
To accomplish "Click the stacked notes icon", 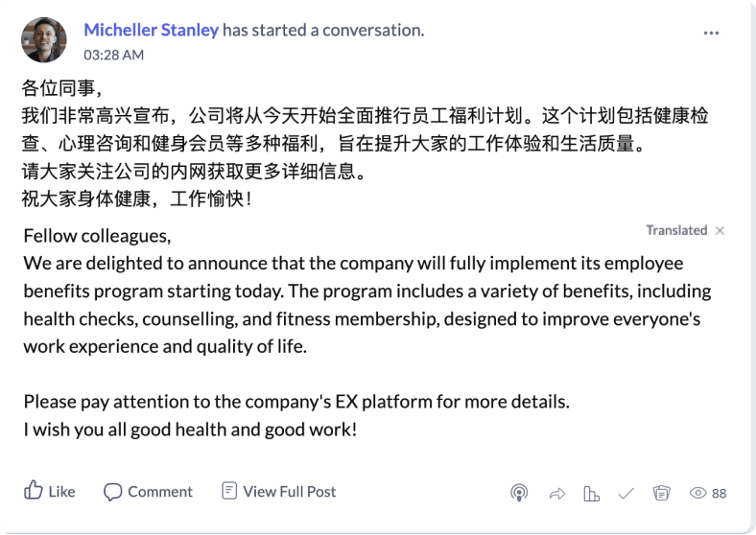I will [x=661, y=493].
